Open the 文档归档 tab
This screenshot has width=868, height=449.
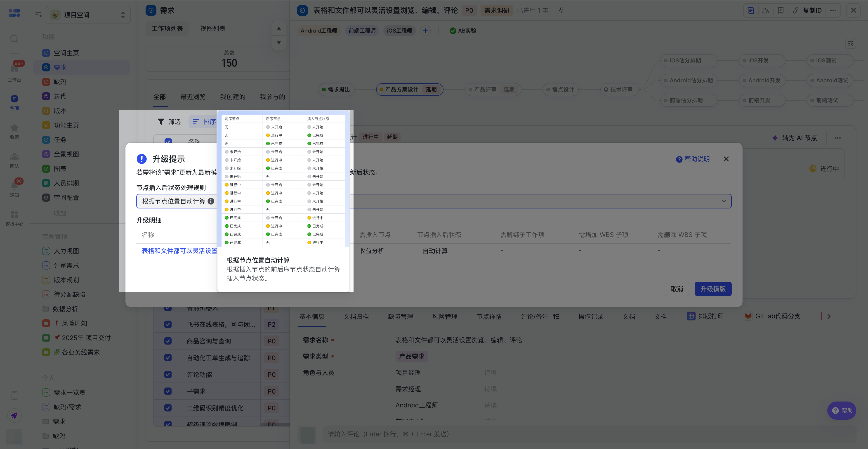click(x=356, y=317)
